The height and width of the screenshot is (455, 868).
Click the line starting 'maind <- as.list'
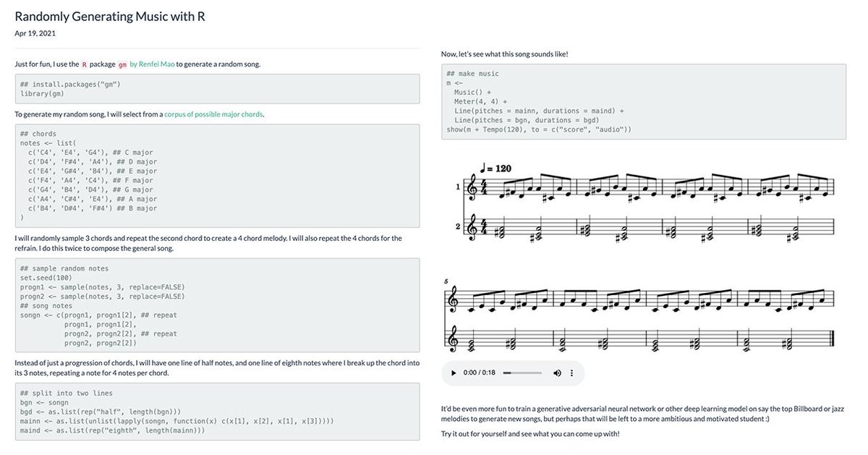pyautogui.click(x=112, y=430)
